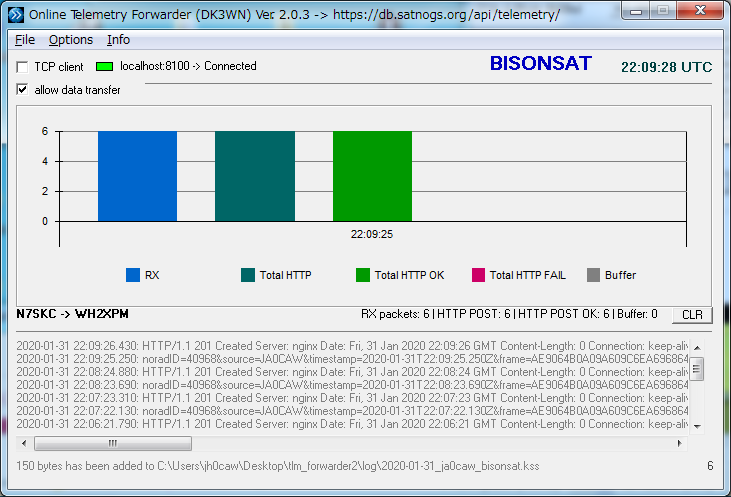Select log line timestamped 22:09:25.250
Image resolution: width=731 pixels, height=497 pixels.
click(x=352, y=359)
